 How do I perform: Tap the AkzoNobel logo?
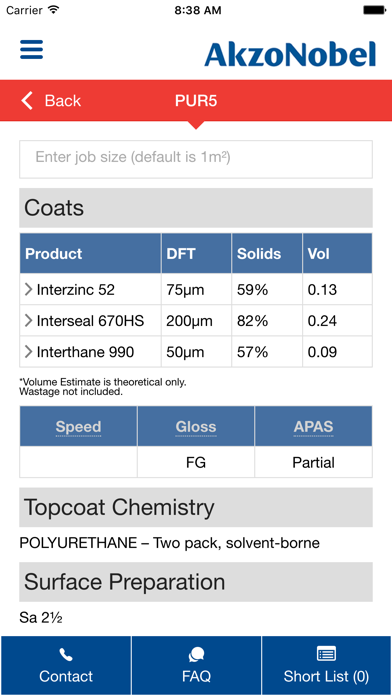tap(290, 54)
